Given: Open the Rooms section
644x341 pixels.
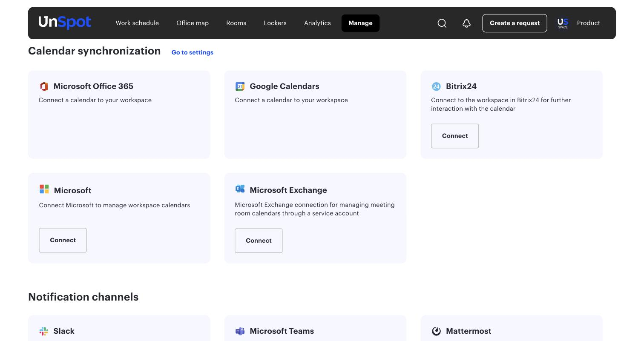Looking at the screenshot, I should (x=236, y=23).
